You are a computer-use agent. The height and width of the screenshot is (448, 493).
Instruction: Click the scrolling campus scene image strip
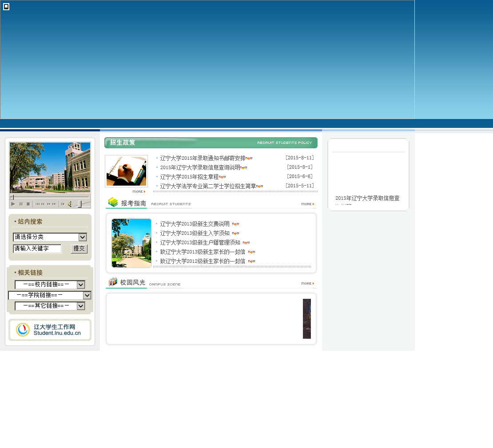click(307, 319)
